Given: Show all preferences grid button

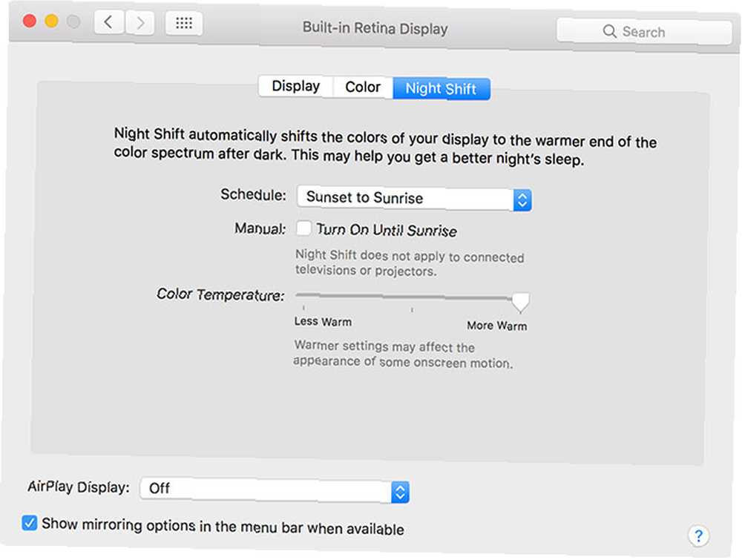Looking at the screenshot, I should 184,23.
